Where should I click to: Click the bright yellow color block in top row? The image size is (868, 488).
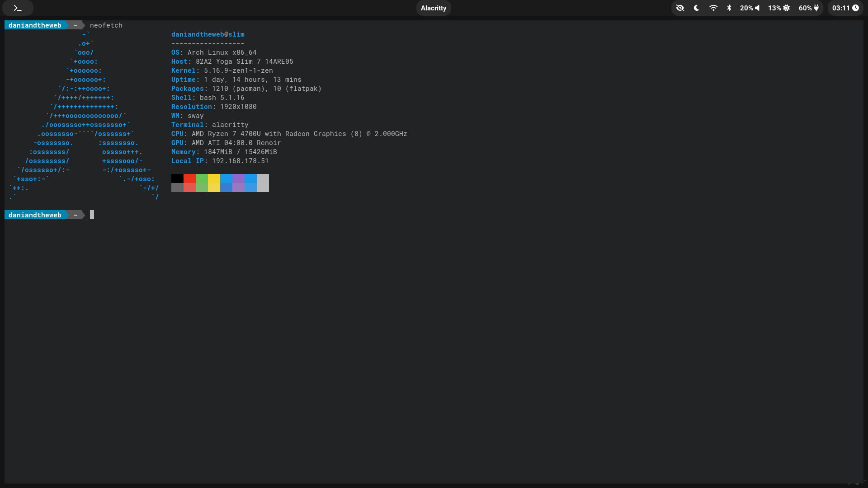pyautogui.click(x=214, y=178)
